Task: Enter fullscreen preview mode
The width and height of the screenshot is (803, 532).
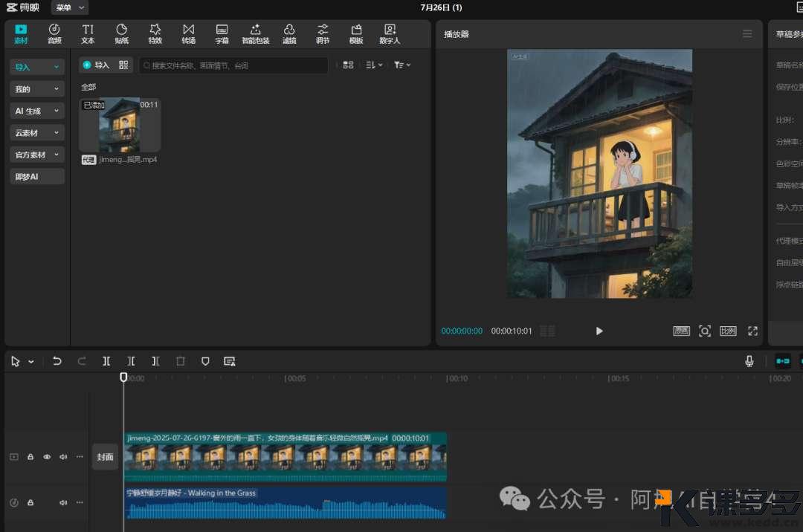Action: click(x=752, y=331)
